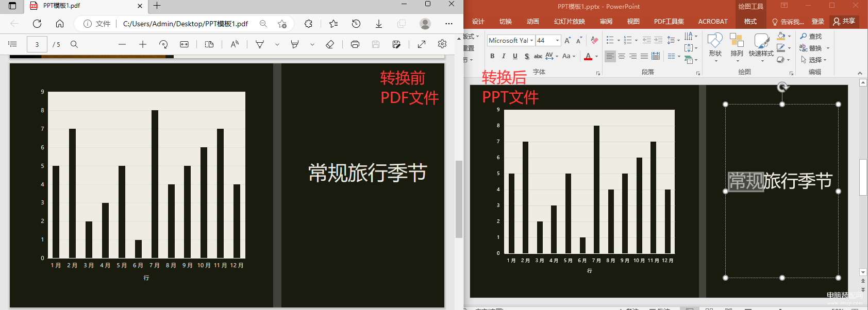Click the 共享 share button
Viewport: 868px width, 310px height.
click(x=844, y=21)
